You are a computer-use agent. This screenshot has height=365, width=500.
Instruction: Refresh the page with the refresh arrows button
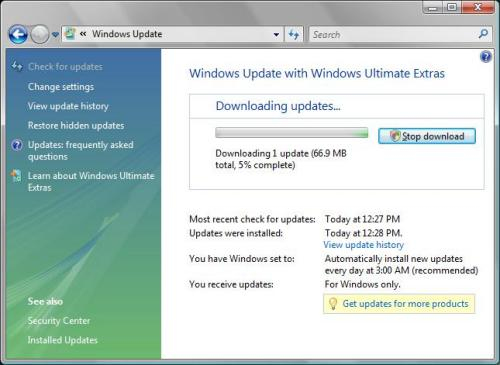point(293,34)
